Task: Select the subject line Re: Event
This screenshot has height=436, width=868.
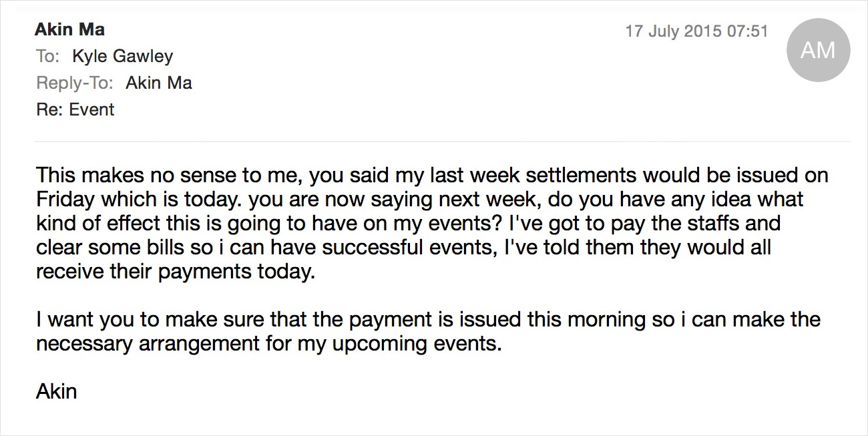Action: click(75, 110)
